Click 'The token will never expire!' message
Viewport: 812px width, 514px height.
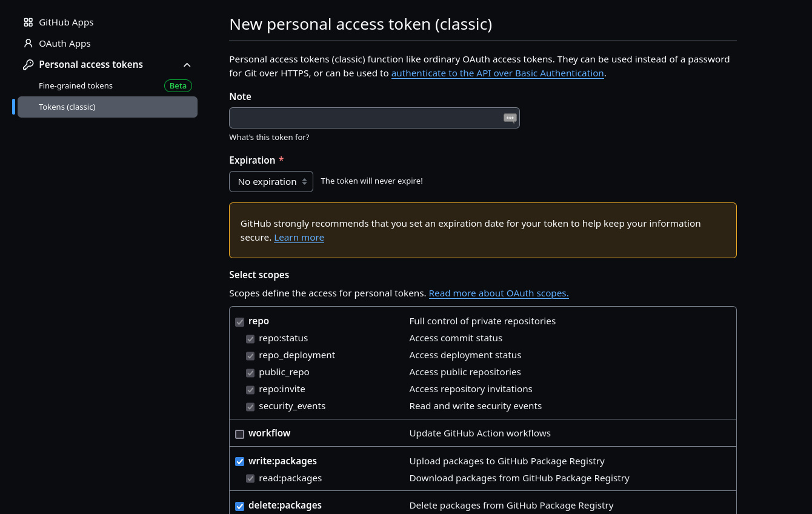(x=371, y=181)
